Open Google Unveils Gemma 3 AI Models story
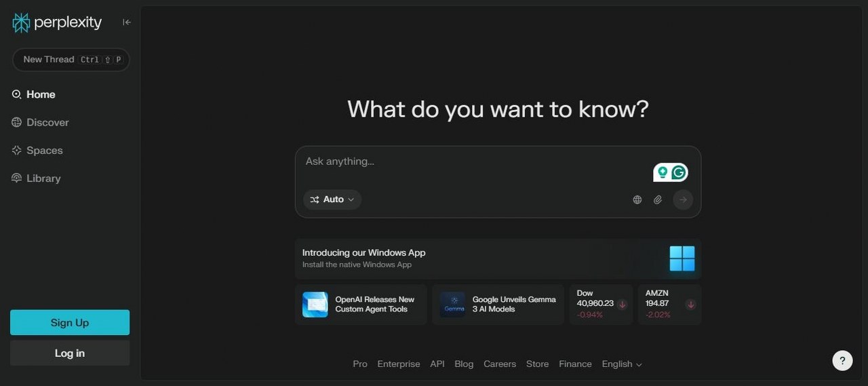 point(498,305)
